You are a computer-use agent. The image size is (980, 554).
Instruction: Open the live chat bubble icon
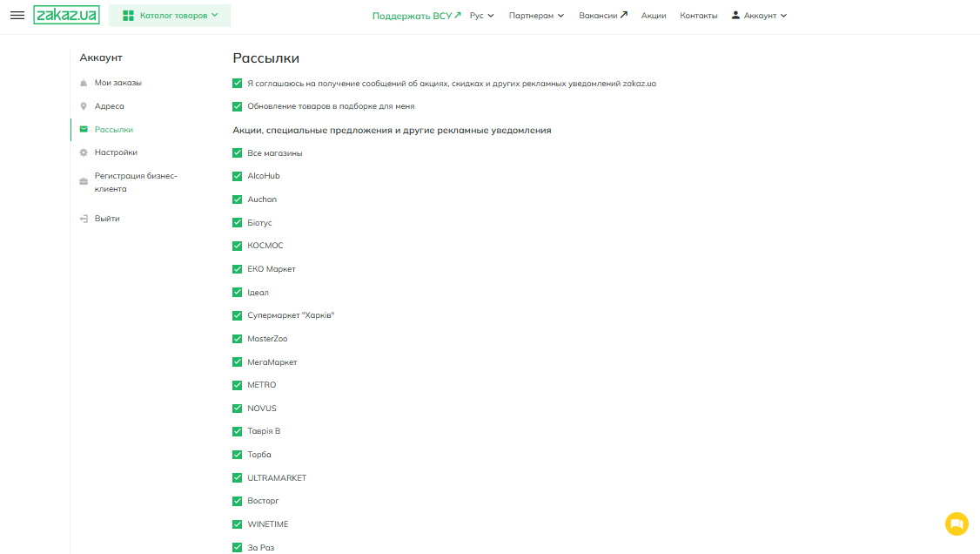(956, 524)
